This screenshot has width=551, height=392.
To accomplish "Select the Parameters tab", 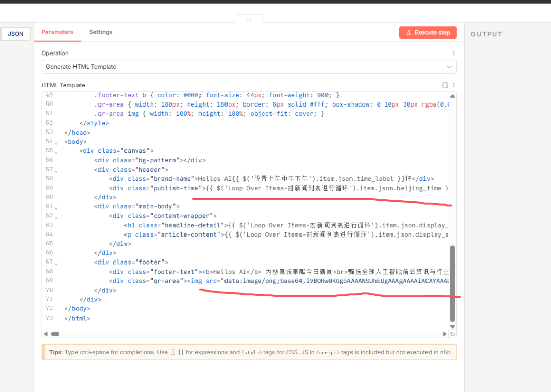I will click(58, 32).
